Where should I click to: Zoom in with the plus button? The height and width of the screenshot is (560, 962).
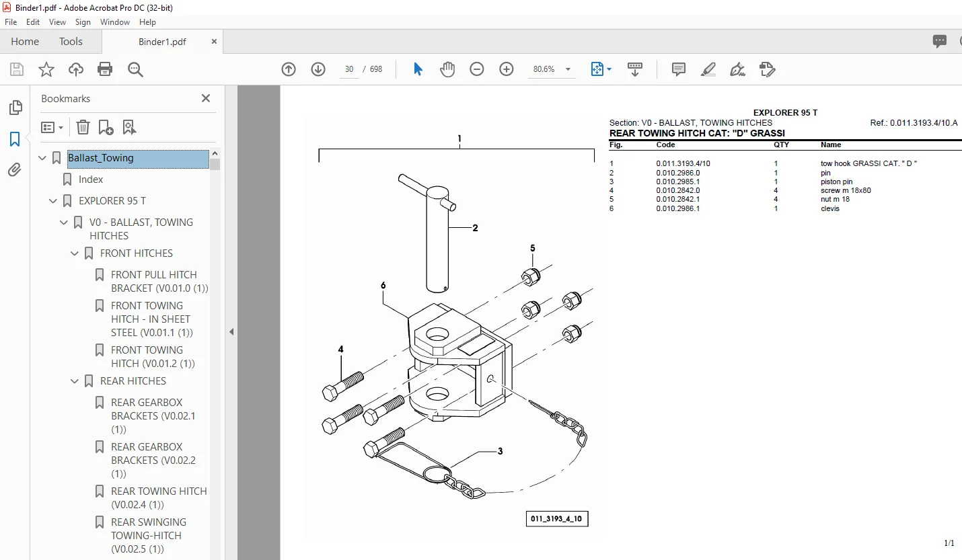coord(507,69)
